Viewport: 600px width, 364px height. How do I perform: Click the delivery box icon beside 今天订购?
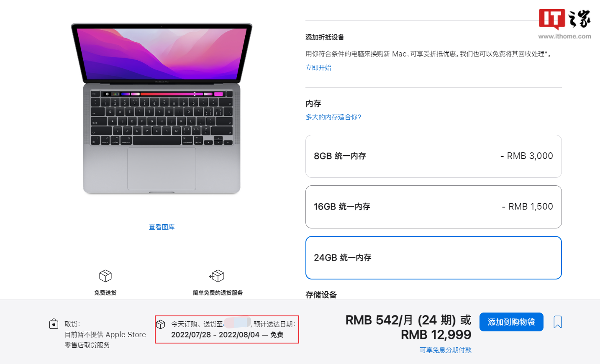click(x=161, y=324)
